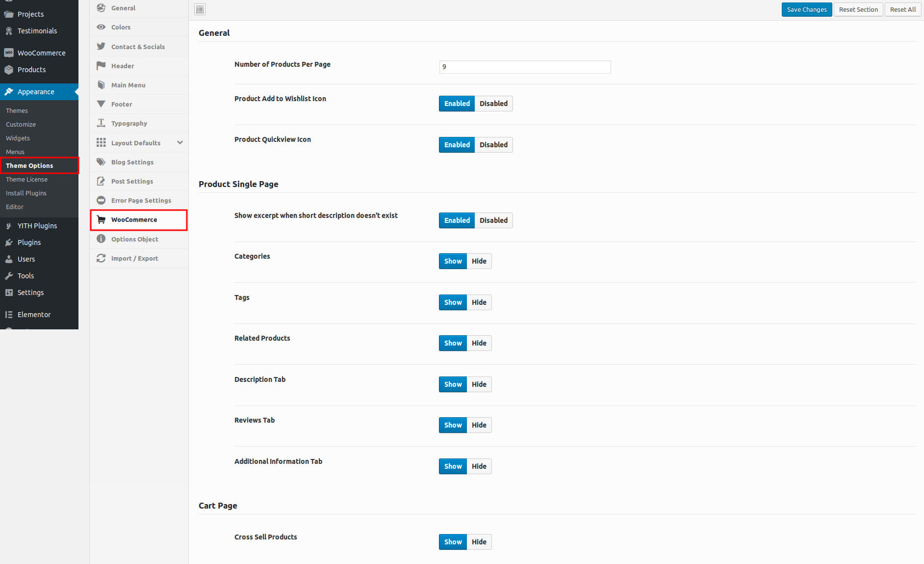Select Enabled for Add to Wishlist Icon
The image size is (924, 564).
point(457,104)
